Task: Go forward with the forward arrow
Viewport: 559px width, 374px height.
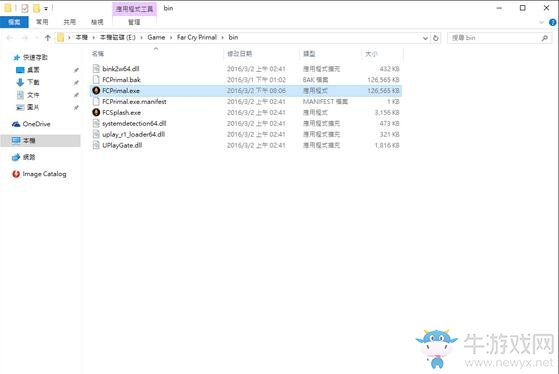Action: coord(24,37)
